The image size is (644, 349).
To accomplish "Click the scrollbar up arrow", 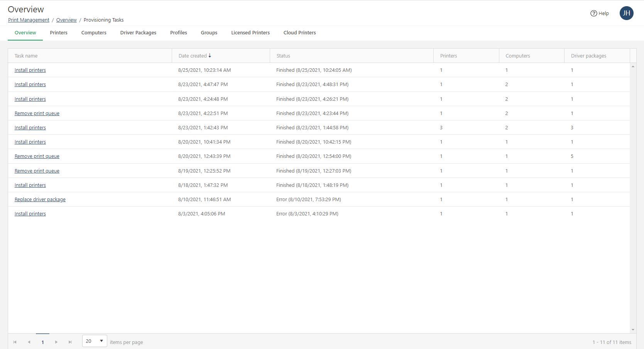I will (633, 66).
